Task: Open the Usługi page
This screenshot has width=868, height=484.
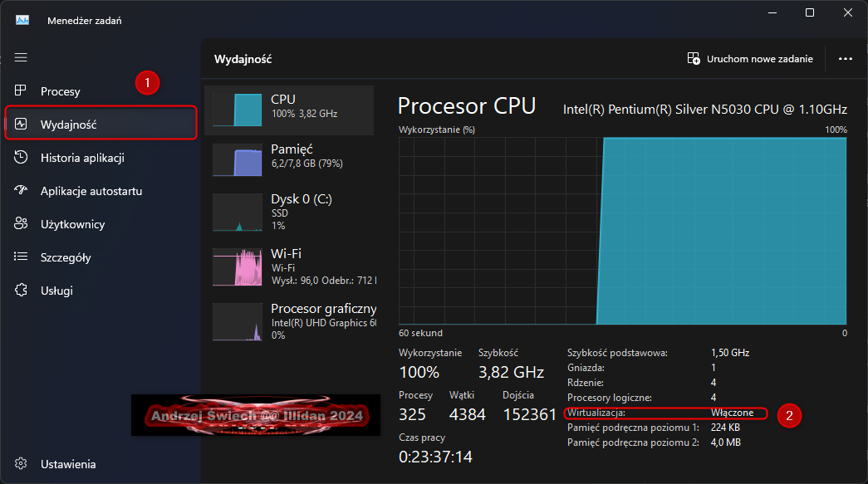Action: pyautogui.click(x=101, y=291)
